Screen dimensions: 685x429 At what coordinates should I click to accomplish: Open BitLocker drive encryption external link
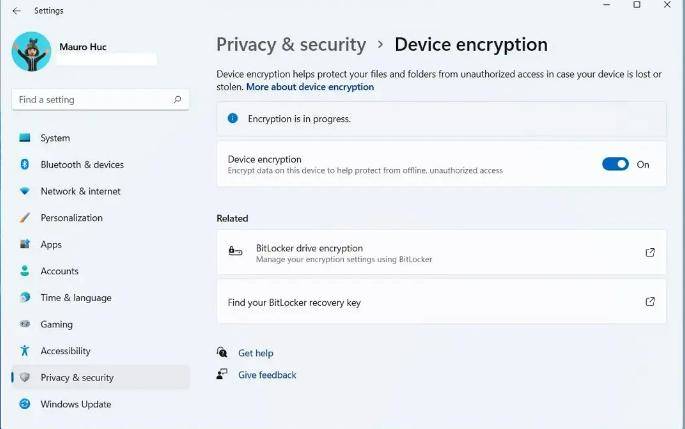coord(650,253)
